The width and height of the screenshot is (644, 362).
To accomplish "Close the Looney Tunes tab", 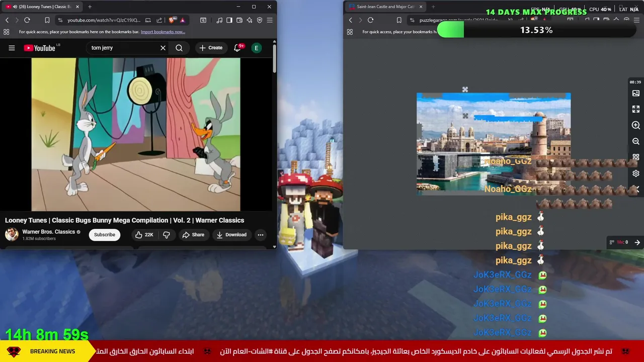I will pos(76,7).
